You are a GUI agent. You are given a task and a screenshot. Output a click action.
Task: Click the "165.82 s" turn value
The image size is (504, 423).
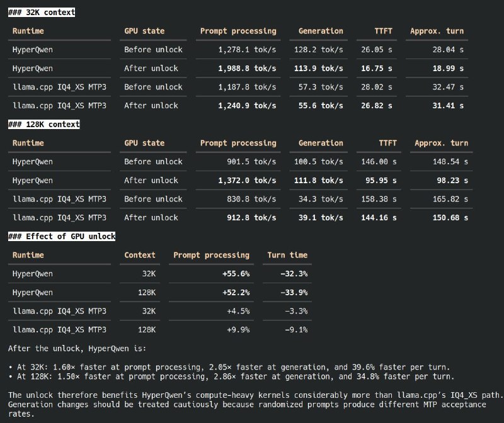[x=450, y=199]
